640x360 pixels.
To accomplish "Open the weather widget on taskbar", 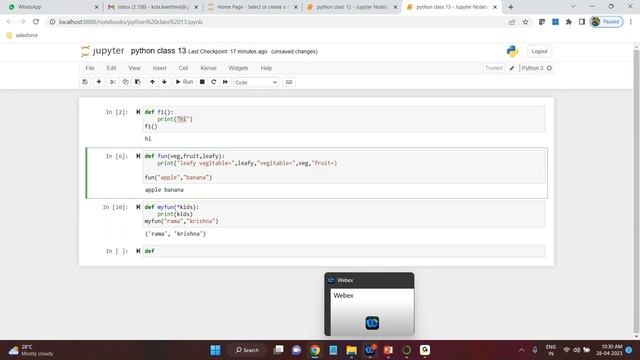I will pos(31,350).
